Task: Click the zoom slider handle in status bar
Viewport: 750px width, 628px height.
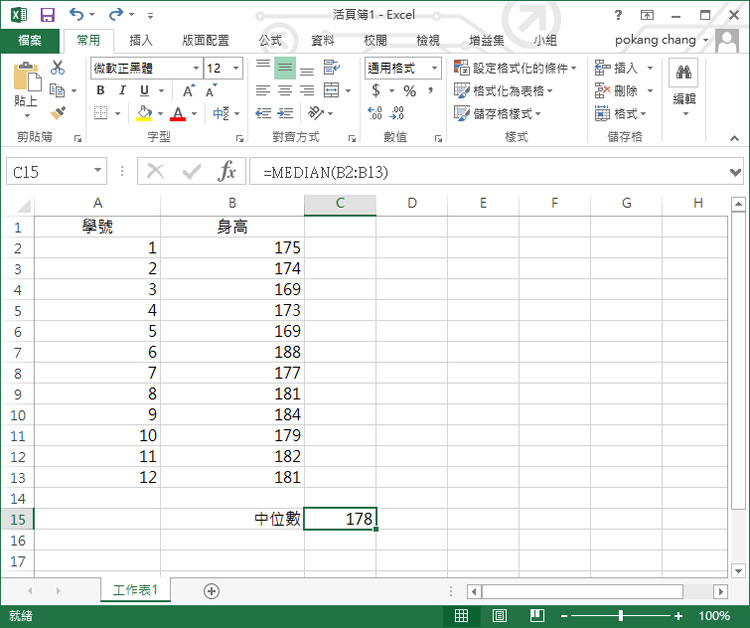Action: [x=621, y=616]
